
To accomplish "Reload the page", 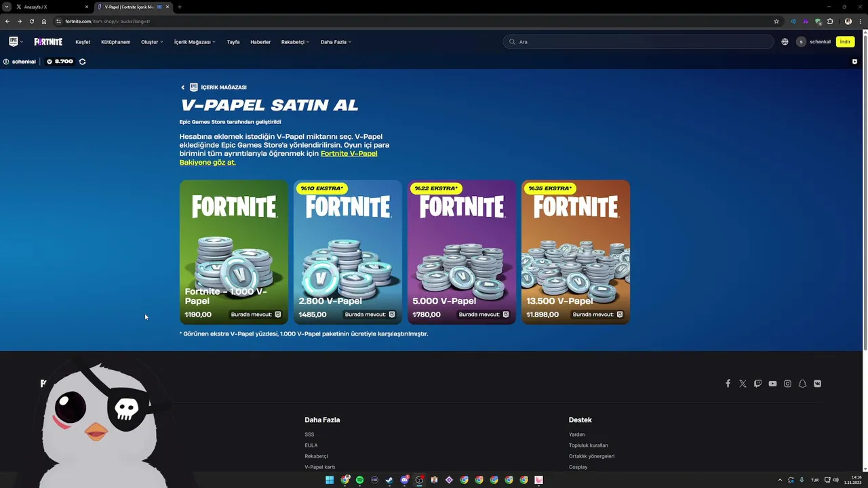I will coord(31,21).
